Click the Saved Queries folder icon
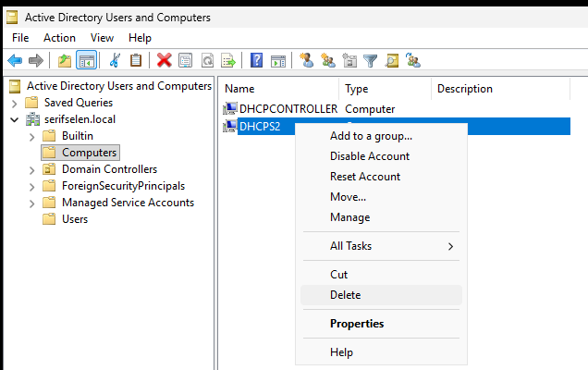 pyautogui.click(x=31, y=103)
